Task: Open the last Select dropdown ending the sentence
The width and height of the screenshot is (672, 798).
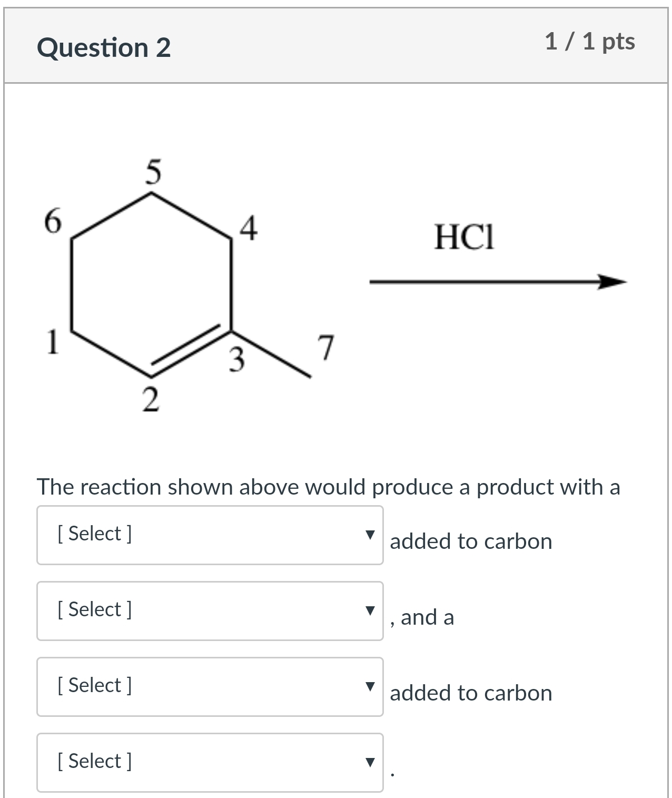Action: click(210, 762)
